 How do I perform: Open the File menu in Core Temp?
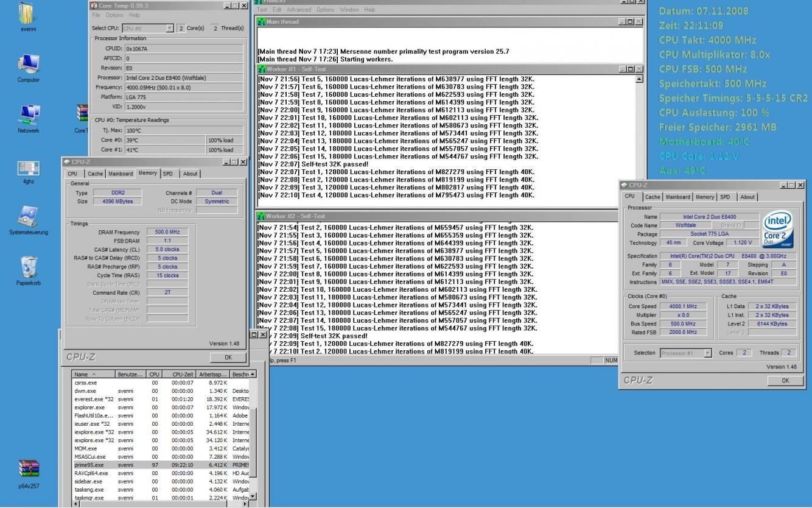96,15
